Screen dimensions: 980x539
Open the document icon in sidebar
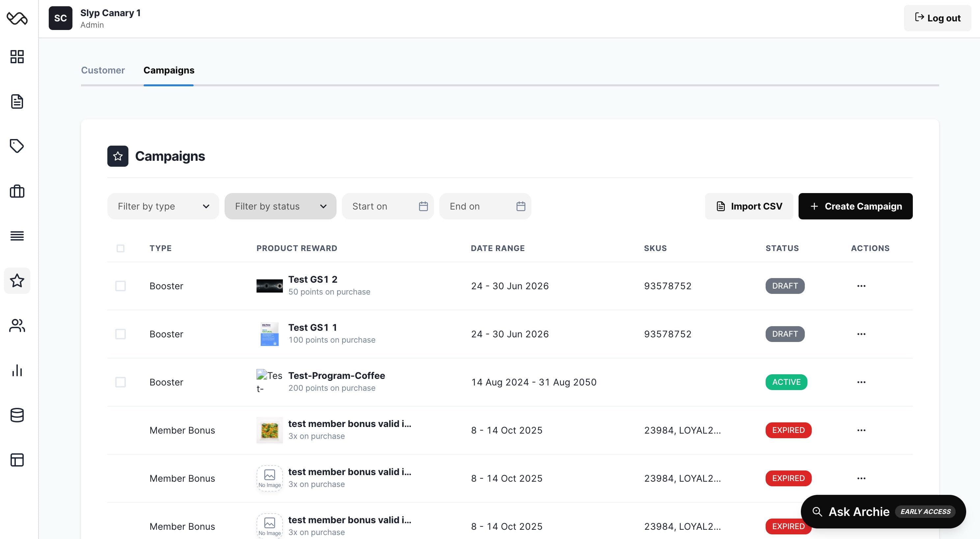point(17,101)
